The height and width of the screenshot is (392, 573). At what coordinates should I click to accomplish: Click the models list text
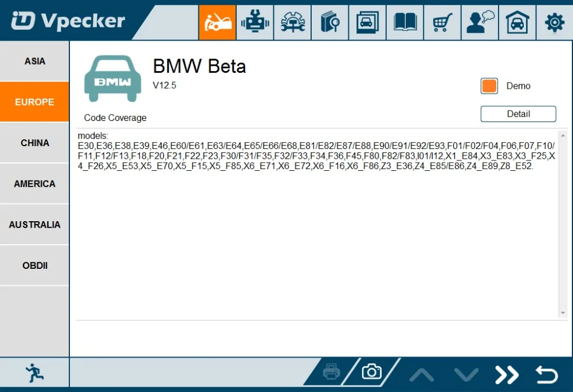point(316,151)
